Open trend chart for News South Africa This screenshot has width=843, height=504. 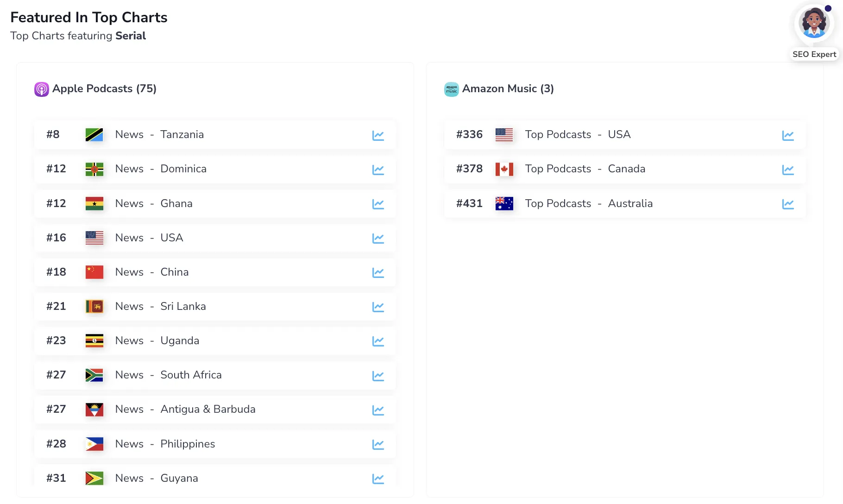pos(378,376)
